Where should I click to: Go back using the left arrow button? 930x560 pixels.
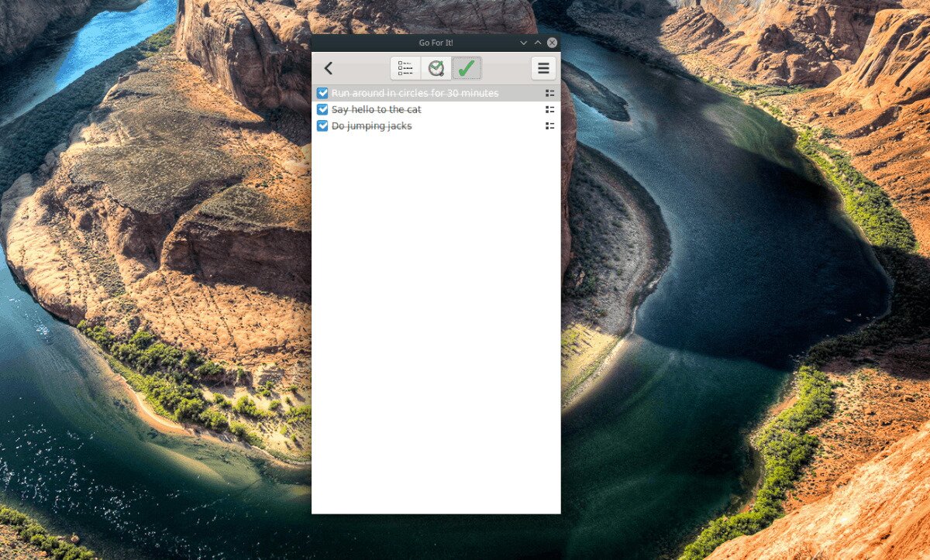tap(329, 69)
